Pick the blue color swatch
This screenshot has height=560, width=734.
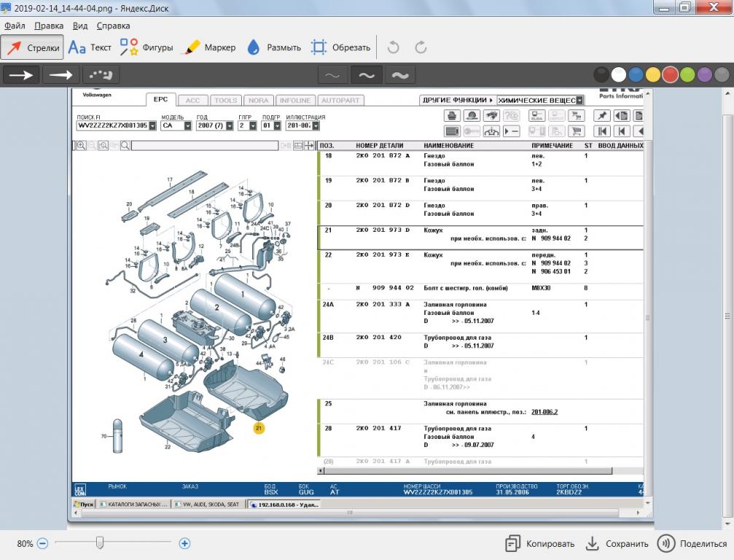pyautogui.click(x=636, y=74)
